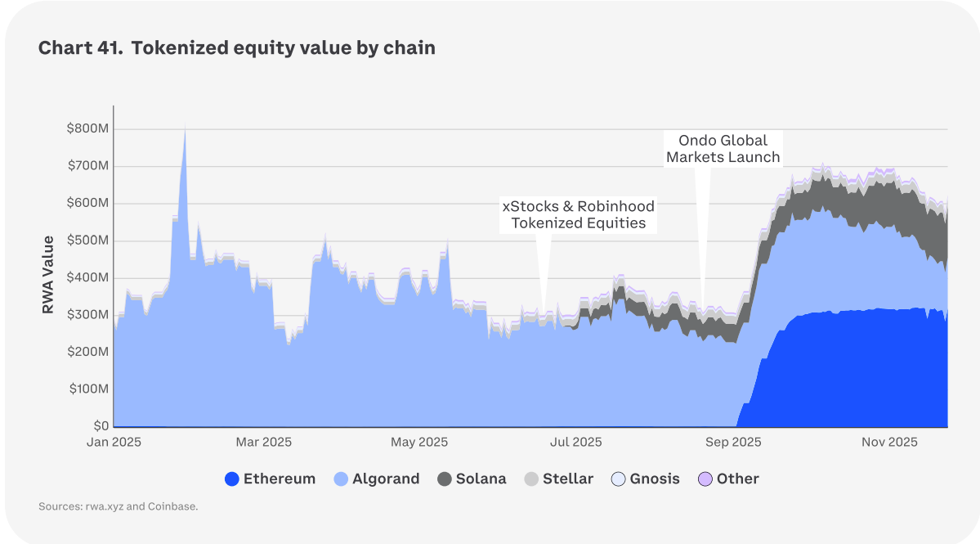Click the Gnosis legend color dot
Viewport: 980px width, 544px height.
coord(618,479)
